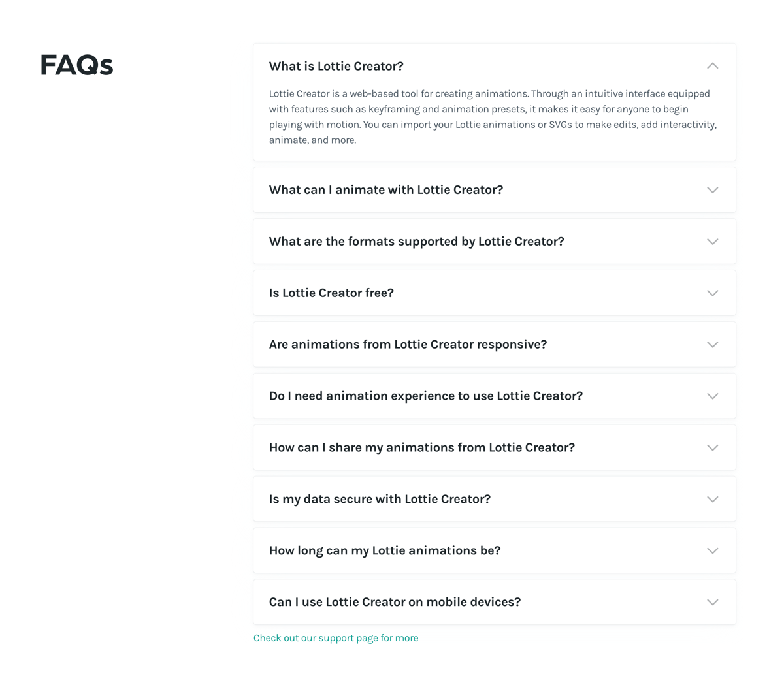784x685 pixels.
Task: Expand "Are animations from Lottie Creator responsive?"
Action: [x=495, y=344]
